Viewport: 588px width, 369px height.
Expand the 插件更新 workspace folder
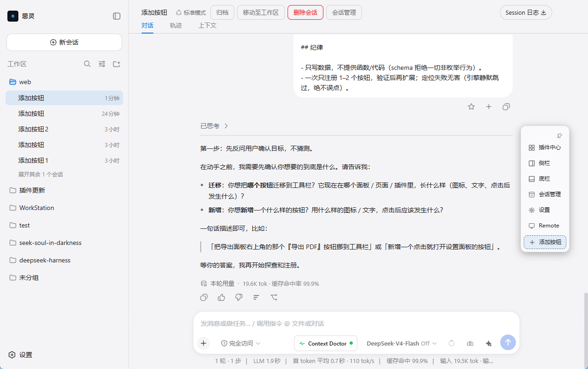64,190
